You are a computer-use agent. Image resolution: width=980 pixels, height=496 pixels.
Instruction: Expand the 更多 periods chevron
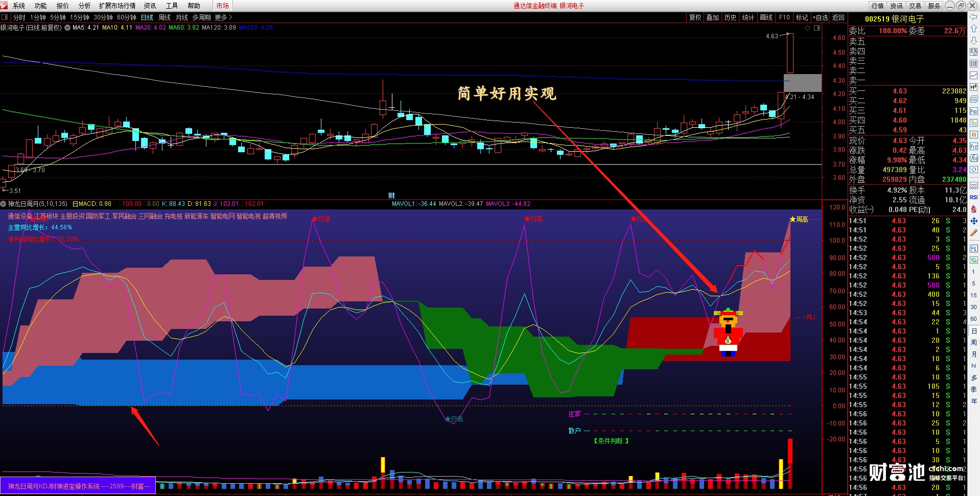(x=230, y=17)
